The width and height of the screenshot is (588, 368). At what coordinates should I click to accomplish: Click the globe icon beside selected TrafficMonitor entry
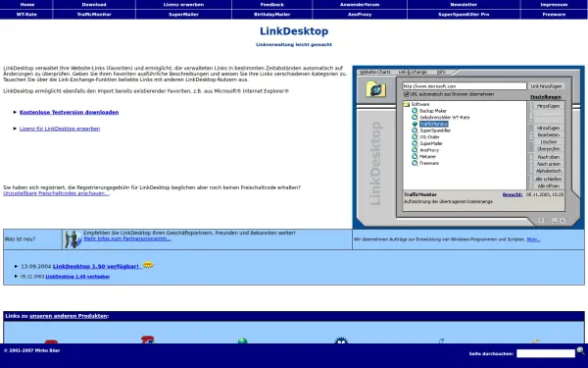pos(415,124)
